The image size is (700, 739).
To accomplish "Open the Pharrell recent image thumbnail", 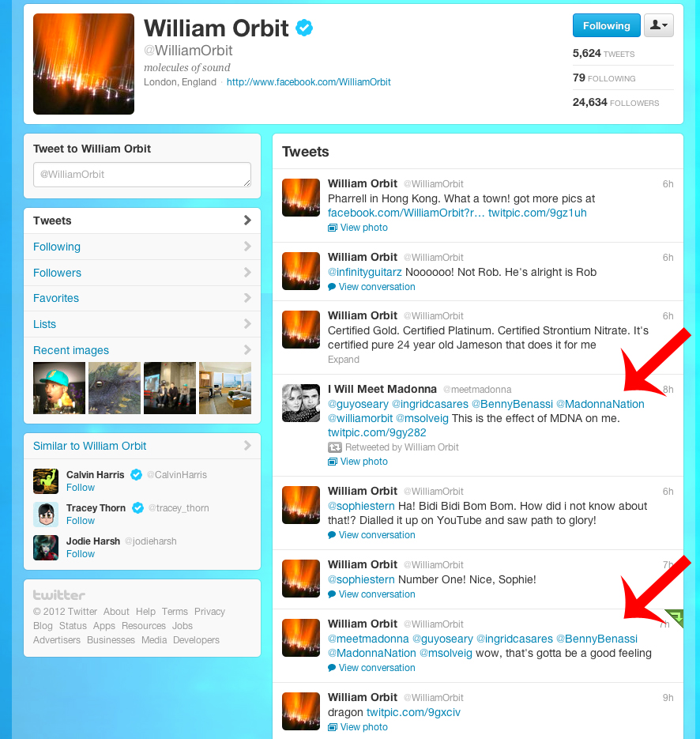I will [59, 388].
